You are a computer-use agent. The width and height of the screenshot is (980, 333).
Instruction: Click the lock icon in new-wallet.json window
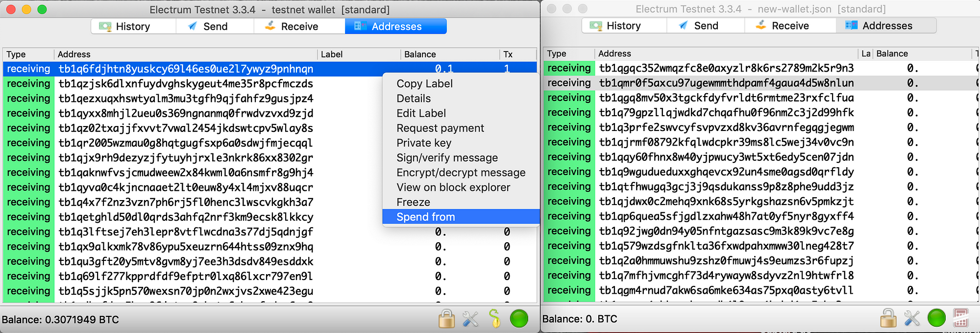click(x=888, y=318)
